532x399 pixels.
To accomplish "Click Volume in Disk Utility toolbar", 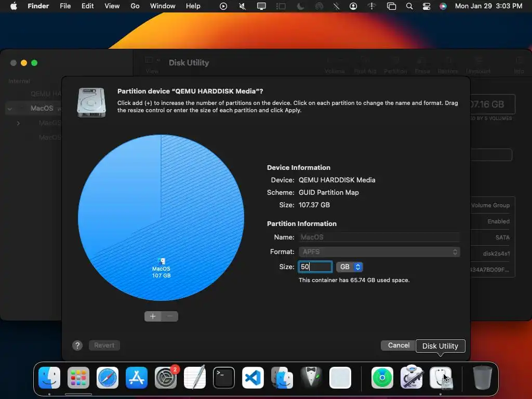I will (335, 65).
